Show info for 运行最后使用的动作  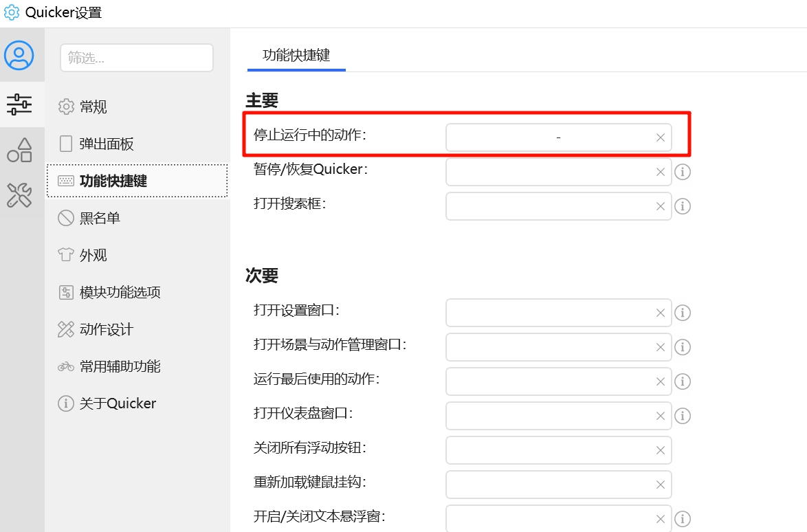[x=683, y=381]
